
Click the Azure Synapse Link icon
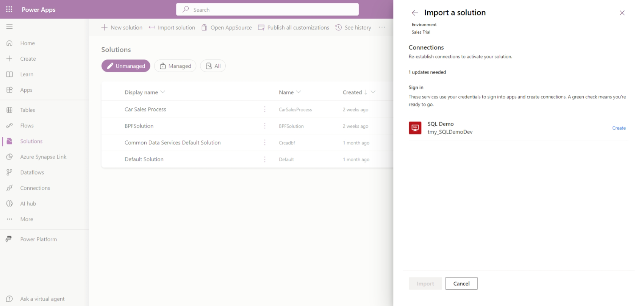[x=9, y=157]
